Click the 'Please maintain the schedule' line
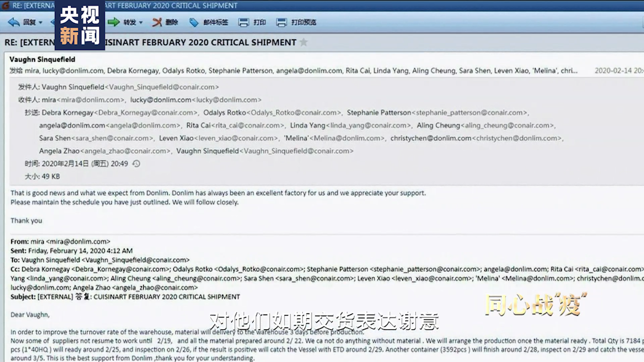The image size is (644, 362). (125, 202)
